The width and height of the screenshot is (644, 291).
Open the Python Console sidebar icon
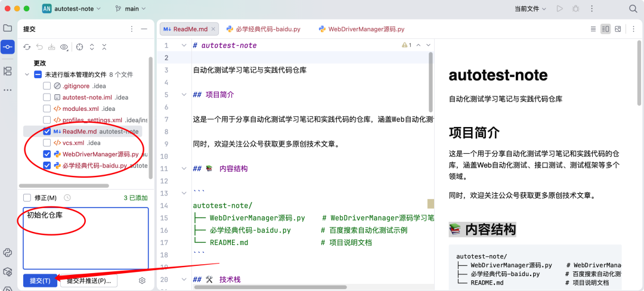[7, 252]
